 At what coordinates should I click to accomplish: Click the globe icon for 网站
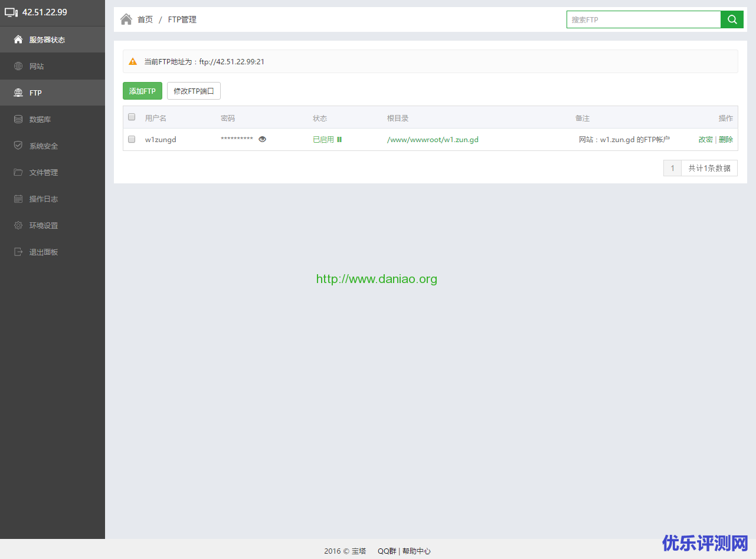click(18, 66)
